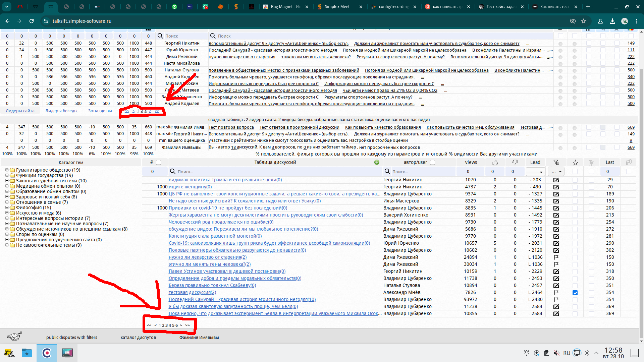Image resolution: width=644 pixels, height=362 pixels.
Task: Click the thumbs up column header icon
Action: click(x=495, y=162)
